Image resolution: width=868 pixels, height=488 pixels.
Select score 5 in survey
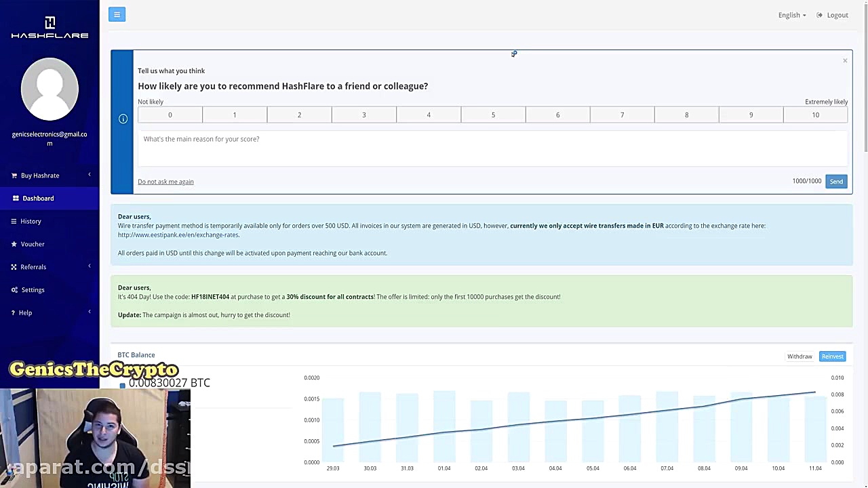[x=493, y=115]
